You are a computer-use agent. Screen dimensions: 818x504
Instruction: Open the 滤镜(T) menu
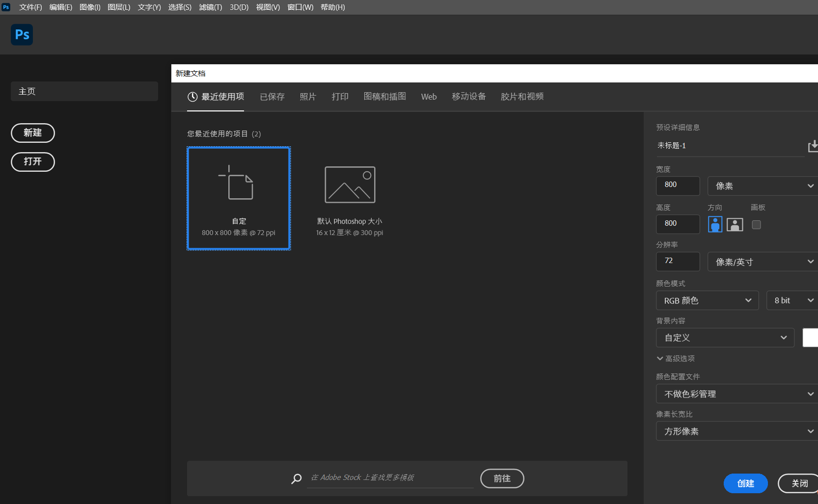pyautogui.click(x=210, y=7)
